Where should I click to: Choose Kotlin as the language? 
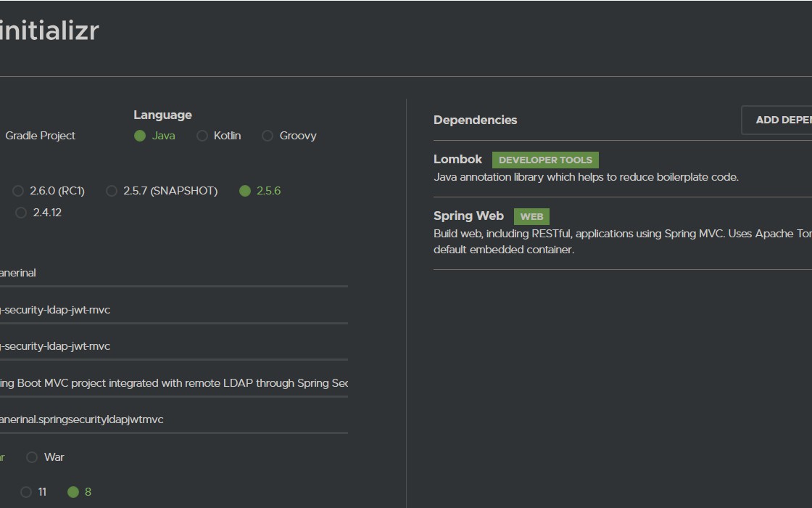pos(202,136)
